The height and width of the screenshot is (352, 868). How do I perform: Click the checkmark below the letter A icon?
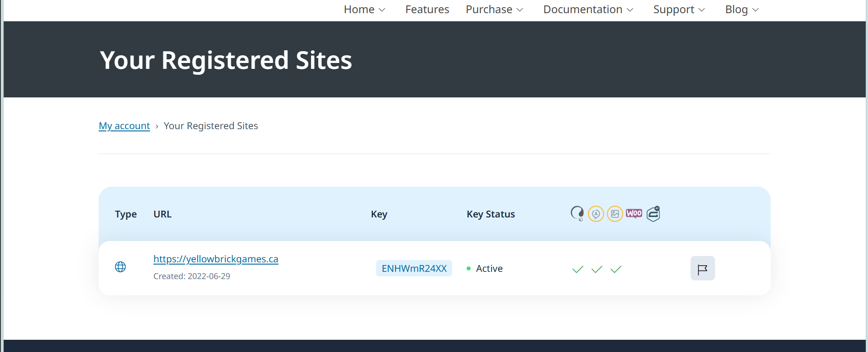[x=597, y=270]
